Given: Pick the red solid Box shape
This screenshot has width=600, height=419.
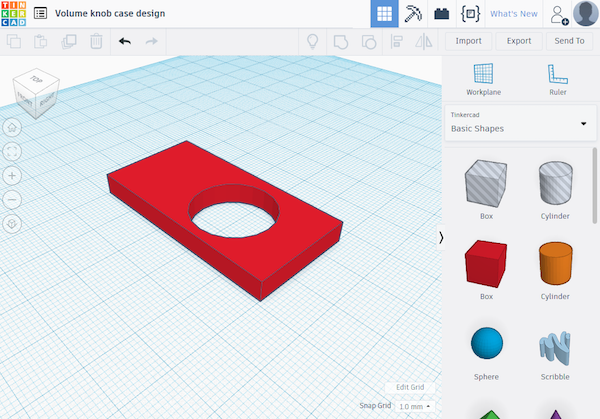Looking at the screenshot, I should pos(486,265).
